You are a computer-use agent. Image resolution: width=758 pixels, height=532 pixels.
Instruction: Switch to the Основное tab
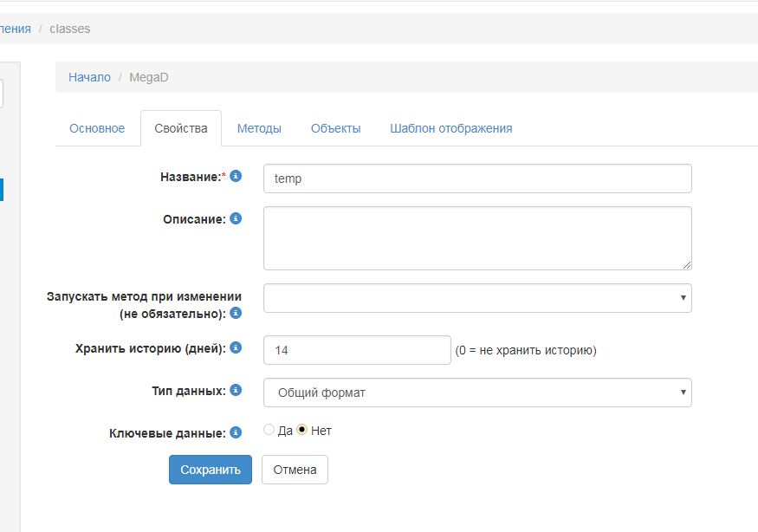click(x=97, y=128)
